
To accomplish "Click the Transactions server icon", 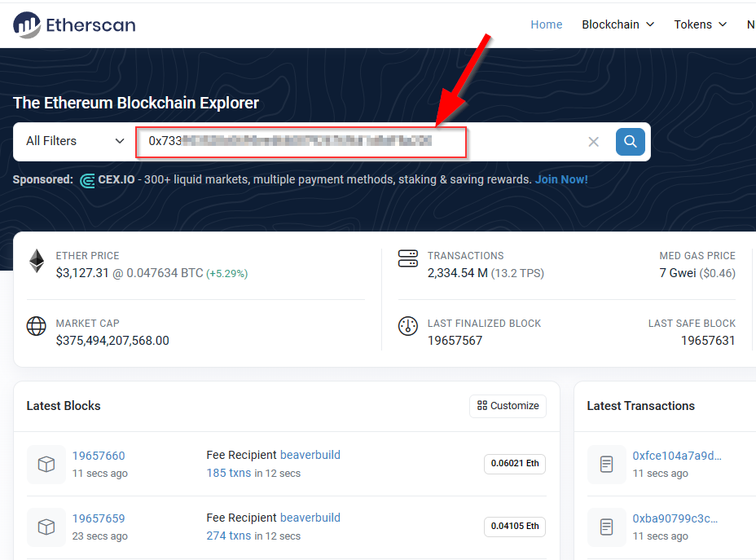I will (408, 258).
